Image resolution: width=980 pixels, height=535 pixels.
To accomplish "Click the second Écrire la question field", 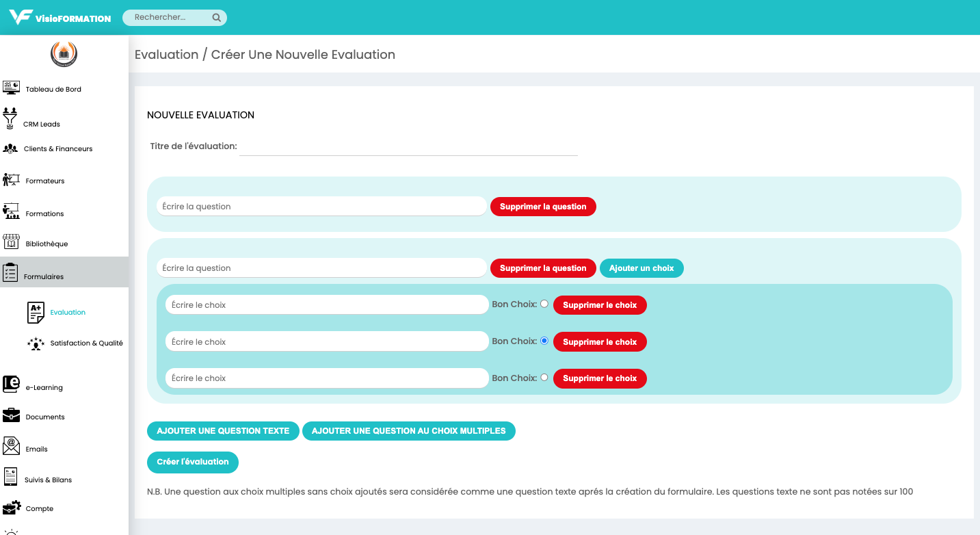I will point(321,268).
